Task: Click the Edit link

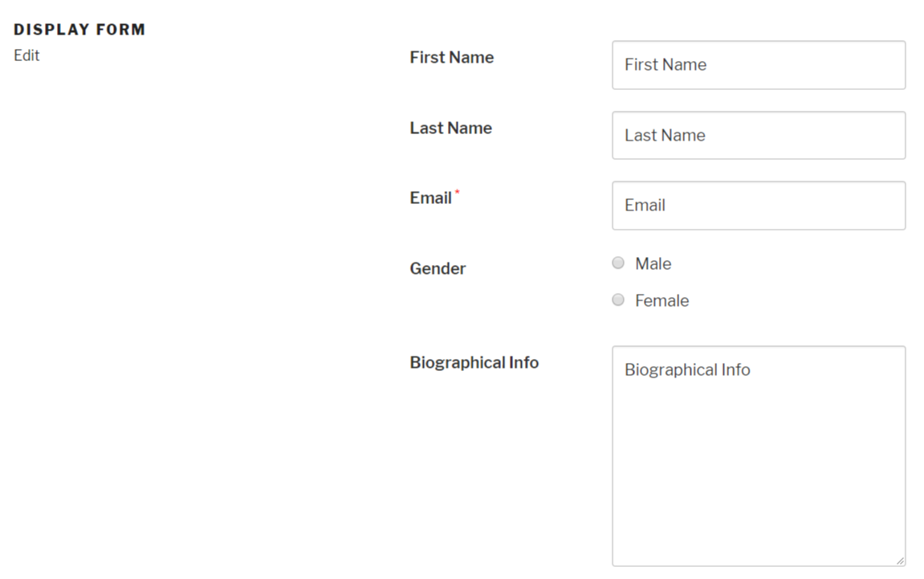Action: pyautogui.click(x=26, y=55)
